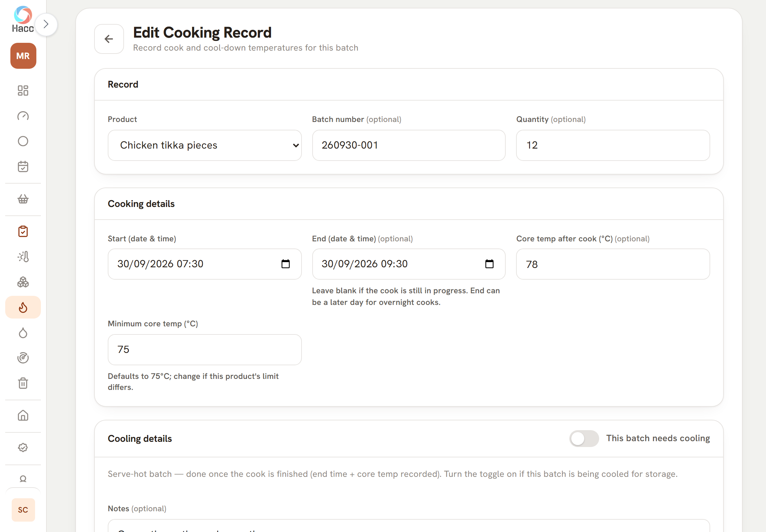Click the 'Record' section heading

(x=123, y=84)
